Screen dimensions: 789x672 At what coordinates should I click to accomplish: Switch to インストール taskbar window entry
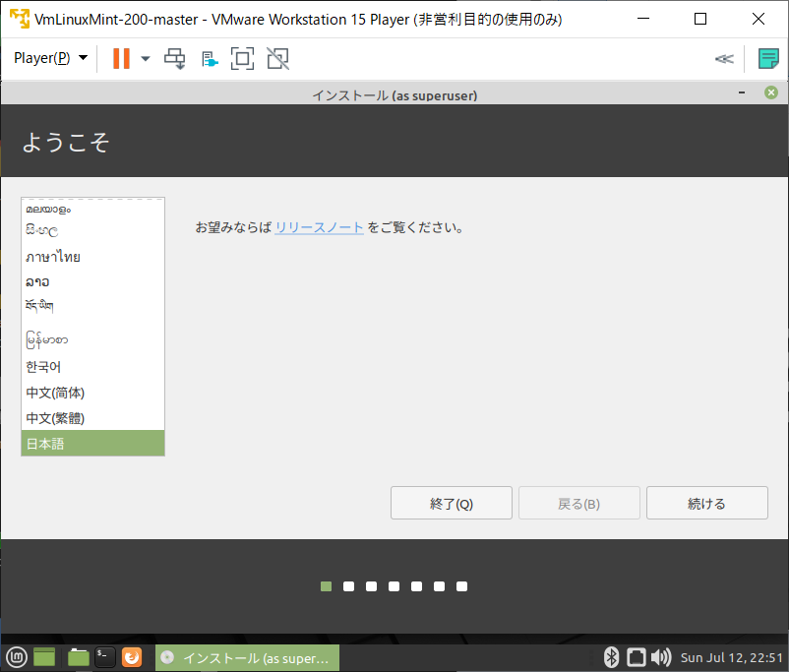[247, 658]
